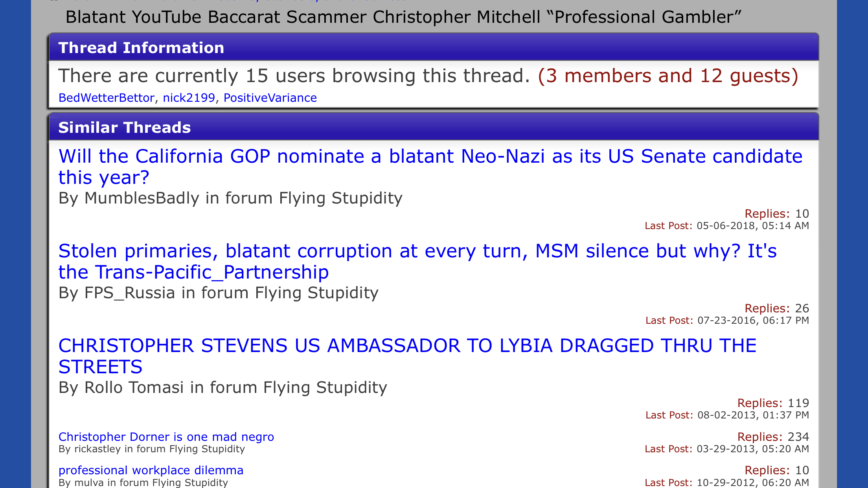Click the By FPS_Russia byline
868x488 pixels.
click(218, 293)
